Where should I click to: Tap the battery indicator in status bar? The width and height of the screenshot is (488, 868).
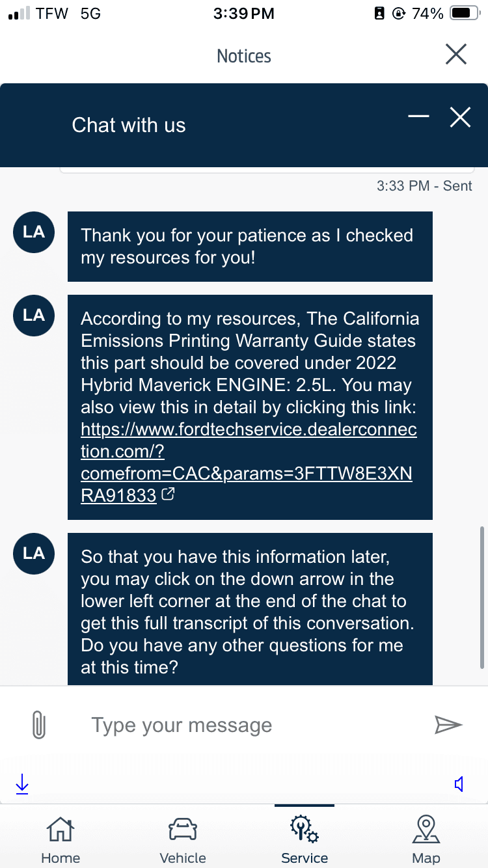pos(465,14)
